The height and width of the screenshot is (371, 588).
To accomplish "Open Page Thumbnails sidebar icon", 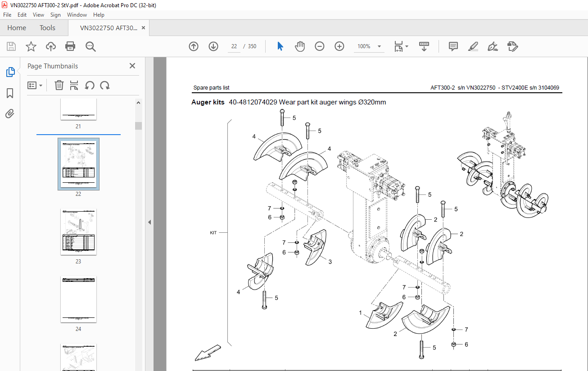I will (x=10, y=72).
